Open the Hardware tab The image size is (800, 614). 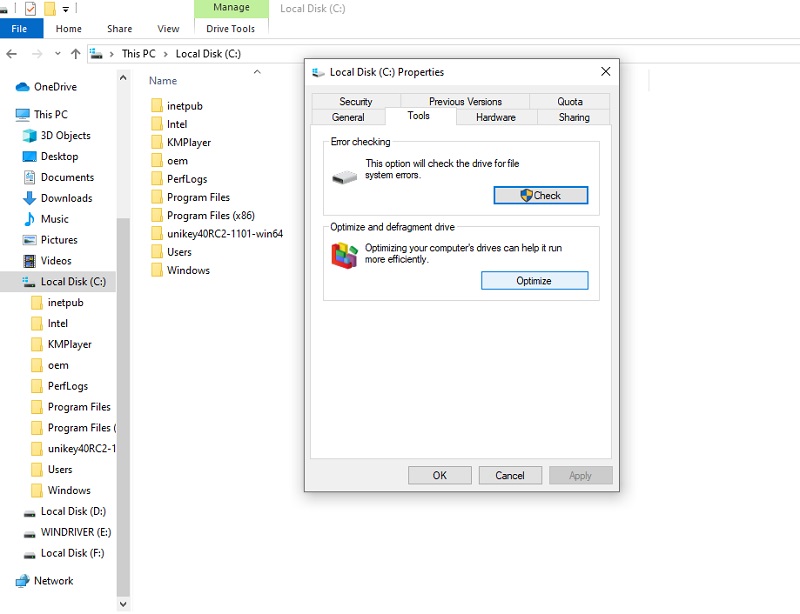495,117
